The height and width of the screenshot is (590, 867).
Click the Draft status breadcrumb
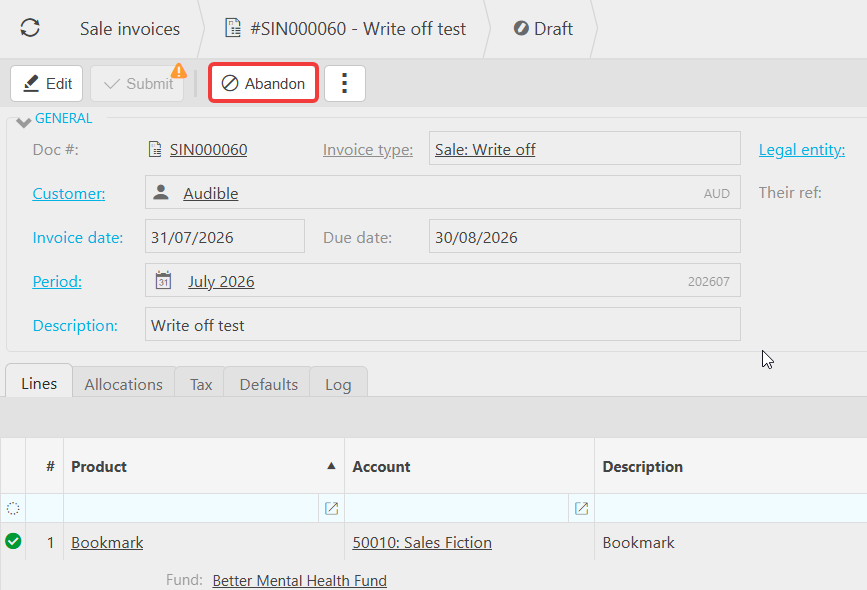[x=543, y=29]
